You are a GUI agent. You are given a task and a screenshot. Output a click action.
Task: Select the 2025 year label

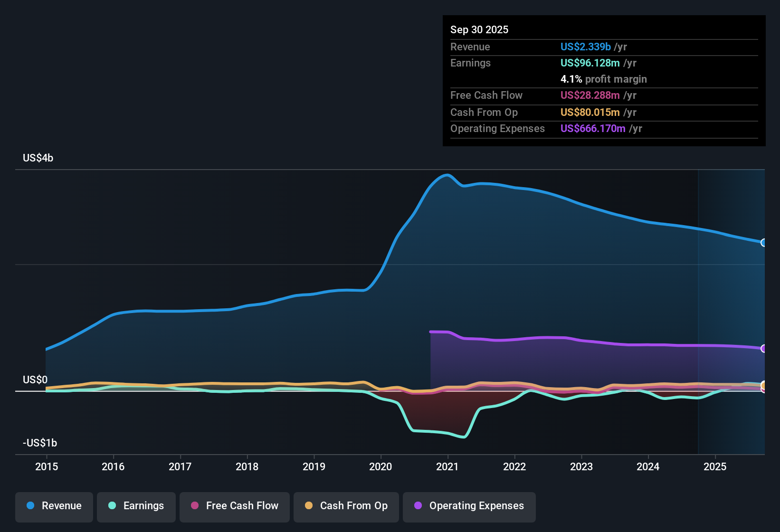point(715,467)
